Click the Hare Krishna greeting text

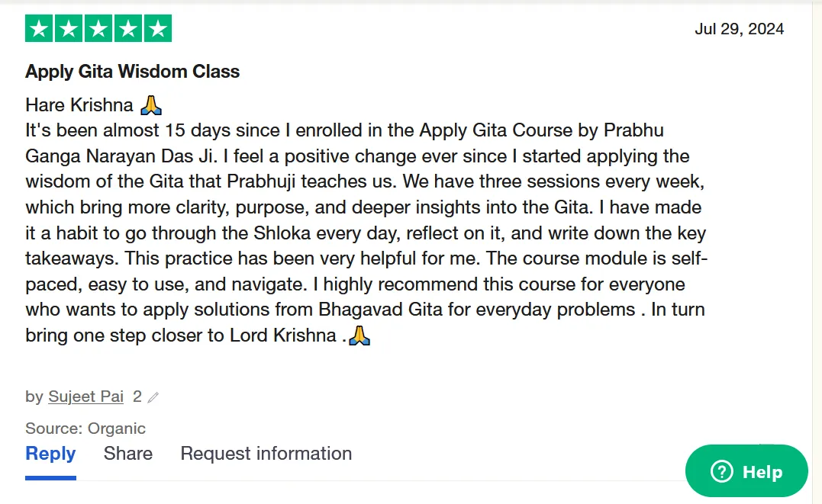[79, 104]
